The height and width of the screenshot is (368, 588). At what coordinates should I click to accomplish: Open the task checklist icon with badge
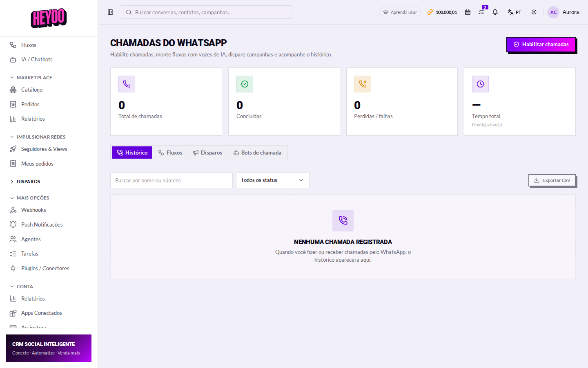tap(481, 12)
